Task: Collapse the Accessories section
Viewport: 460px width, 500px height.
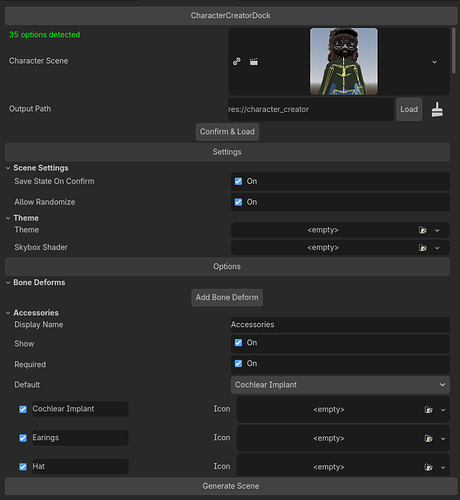Action: coord(8,313)
